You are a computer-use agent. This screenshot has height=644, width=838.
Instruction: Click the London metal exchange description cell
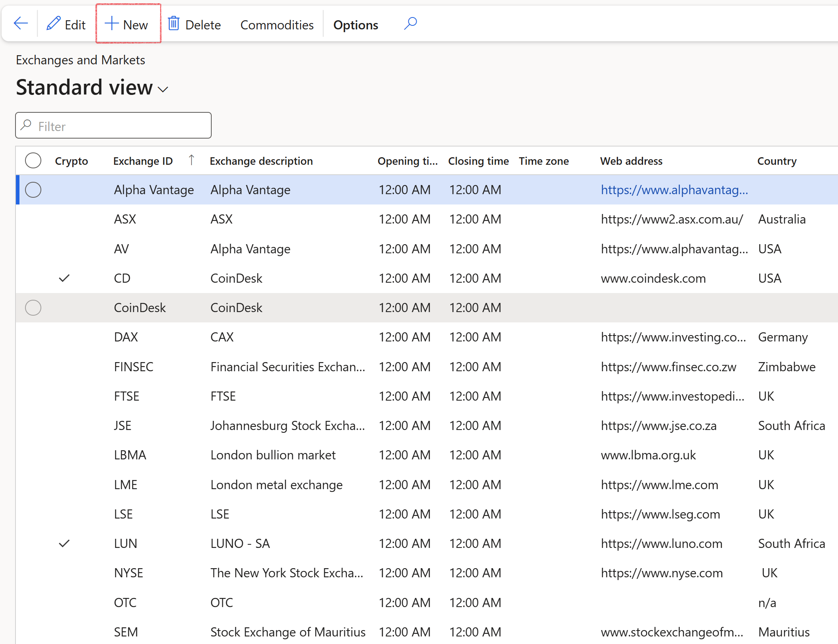276,485
